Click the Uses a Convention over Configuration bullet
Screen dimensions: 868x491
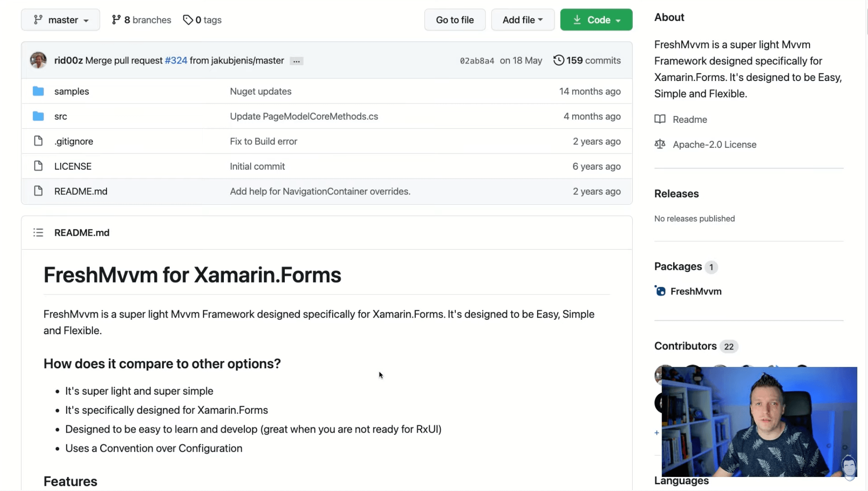click(x=154, y=448)
